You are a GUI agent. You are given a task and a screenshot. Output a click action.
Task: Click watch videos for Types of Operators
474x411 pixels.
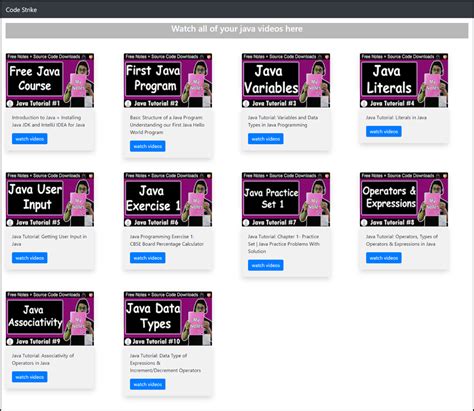click(384, 258)
